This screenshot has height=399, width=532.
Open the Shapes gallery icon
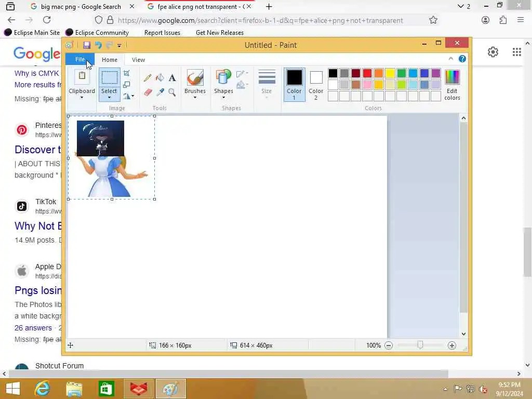click(223, 78)
